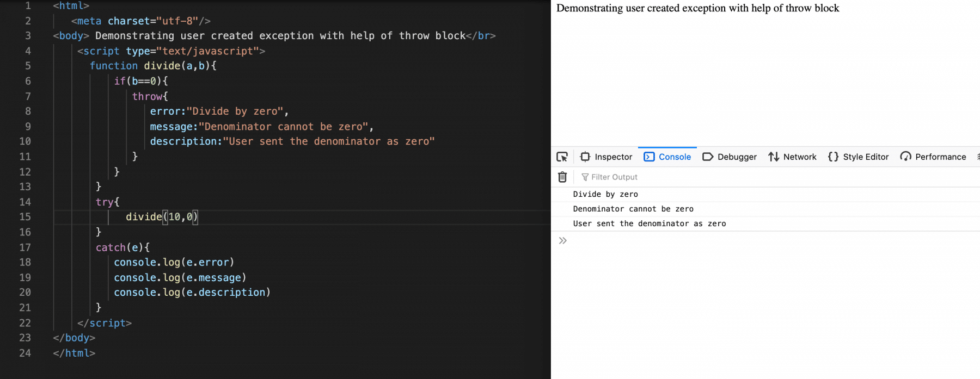Click the closing '</html>' tag
Screen dimensions: 980x379
(74, 353)
